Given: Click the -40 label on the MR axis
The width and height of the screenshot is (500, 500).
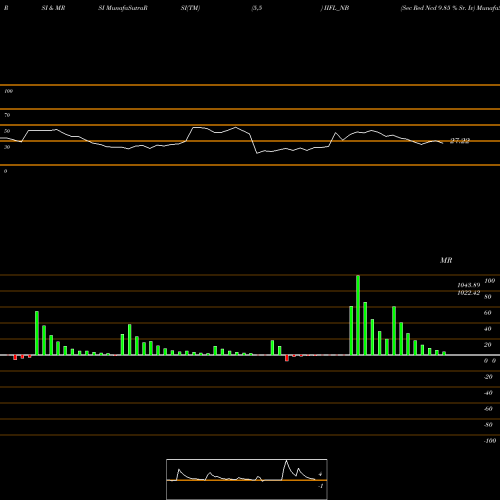Looking at the screenshot, I should point(488,393).
